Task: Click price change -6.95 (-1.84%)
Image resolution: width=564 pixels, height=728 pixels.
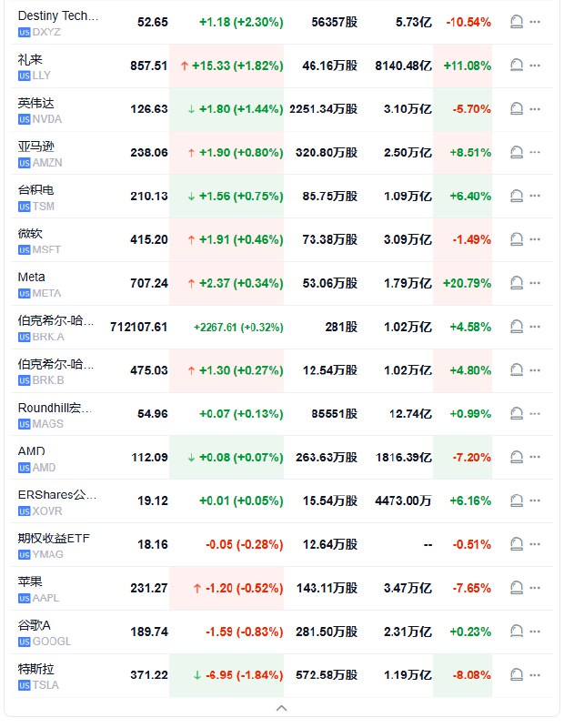Action: click(x=244, y=675)
